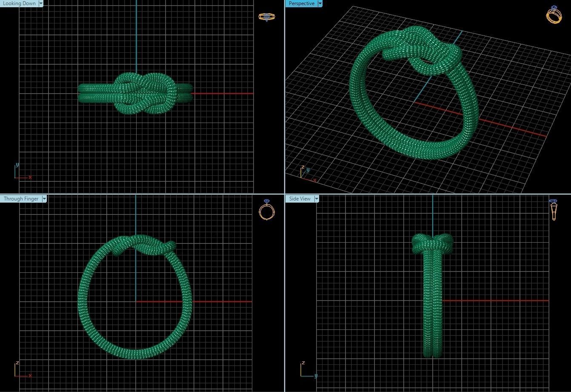
Task: Click the YZ axis indicator in Side View
Action: click(x=308, y=369)
